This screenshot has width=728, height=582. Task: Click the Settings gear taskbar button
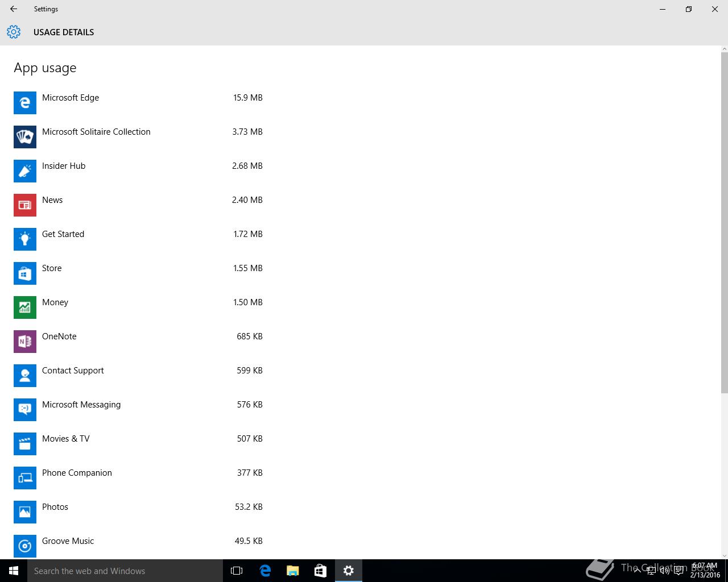pos(349,571)
